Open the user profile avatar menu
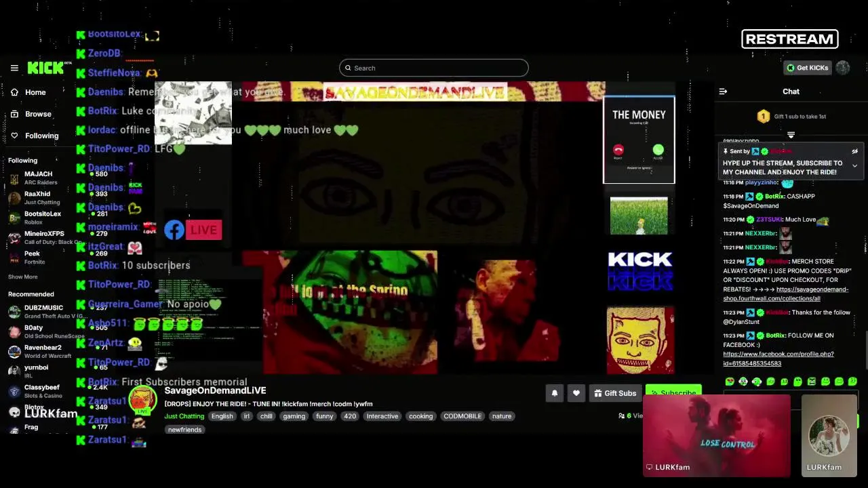 tap(843, 68)
